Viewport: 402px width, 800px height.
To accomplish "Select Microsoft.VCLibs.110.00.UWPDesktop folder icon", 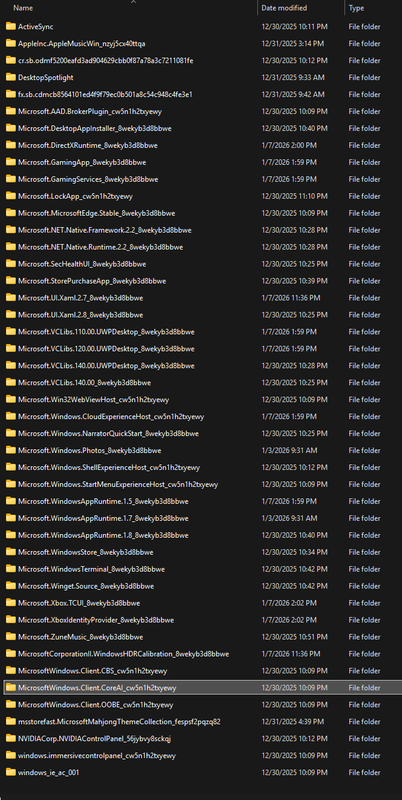I will tap(11, 332).
